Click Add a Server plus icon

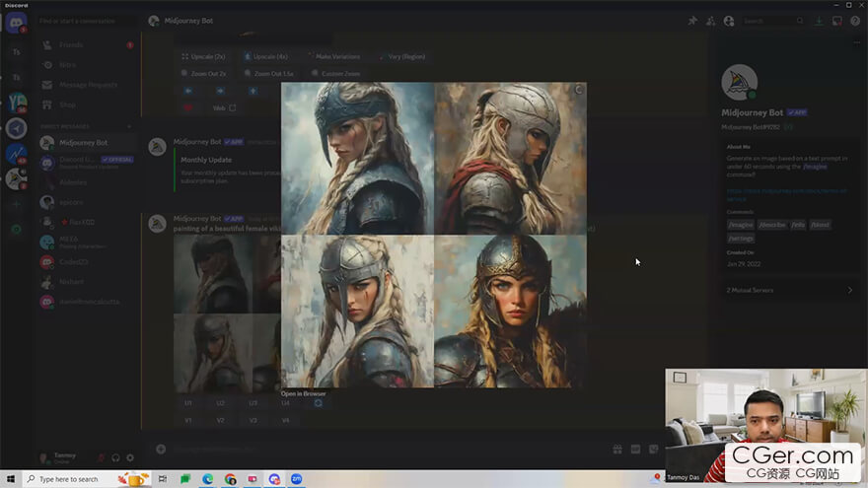tap(17, 204)
